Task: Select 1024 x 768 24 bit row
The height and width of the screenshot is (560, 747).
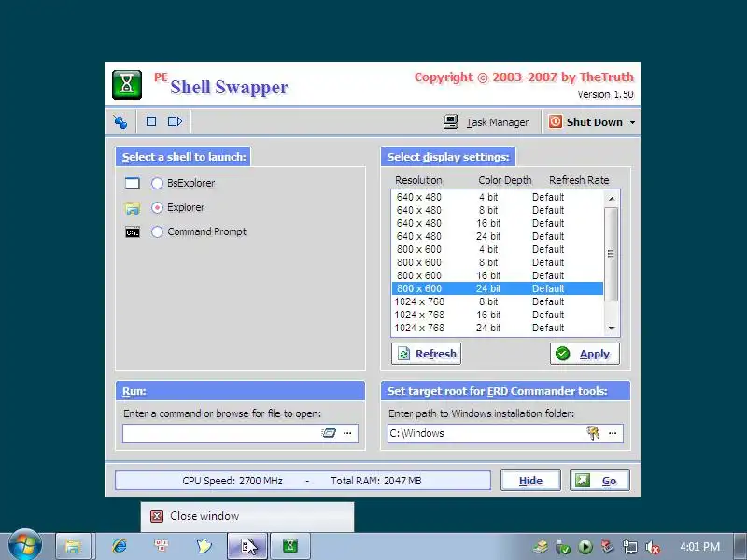Action: pyautogui.click(x=498, y=329)
